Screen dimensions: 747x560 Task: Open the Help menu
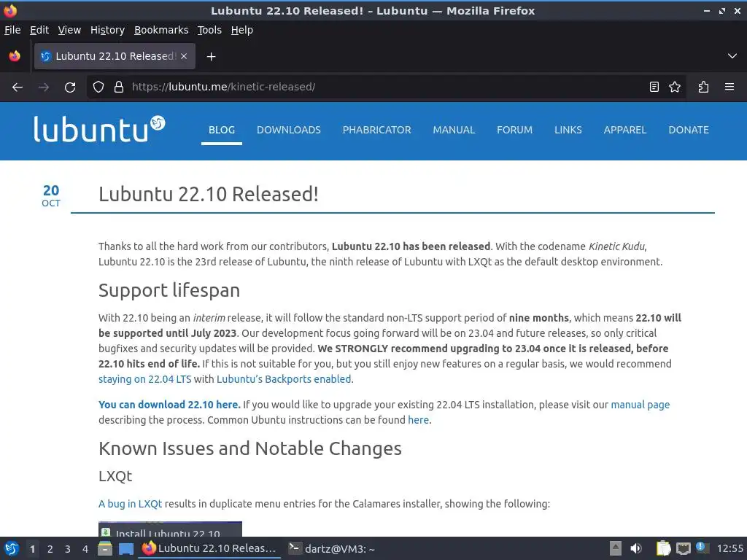(x=242, y=30)
